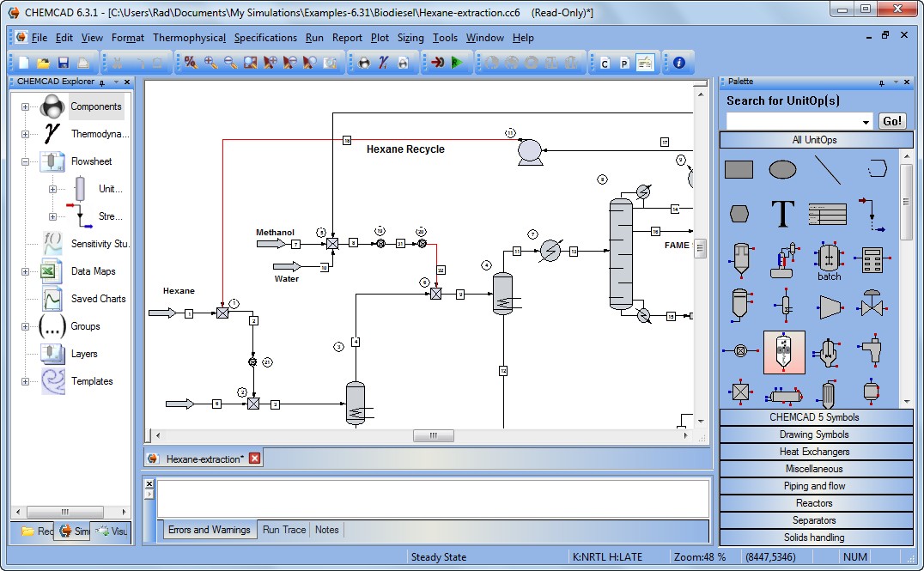924x571 pixels.
Task: Toggle the C explorer pane toolbar button
Action: tap(605, 63)
